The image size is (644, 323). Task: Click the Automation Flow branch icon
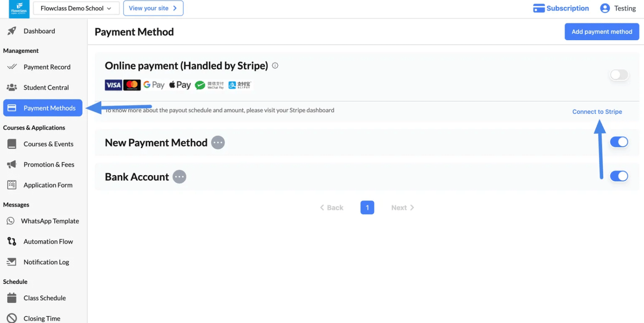click(x=12, y=241)
